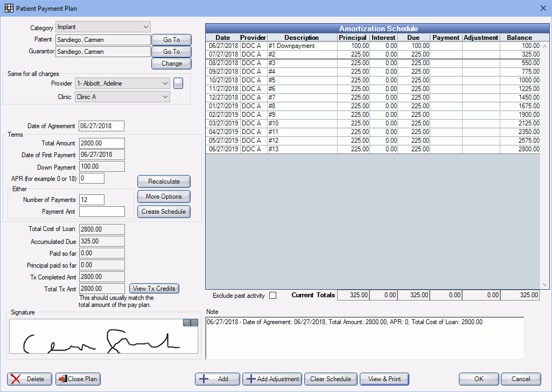Click the Date of Agreement field
The width and height of the screenshot is (552, 392).
pos(101,126)
